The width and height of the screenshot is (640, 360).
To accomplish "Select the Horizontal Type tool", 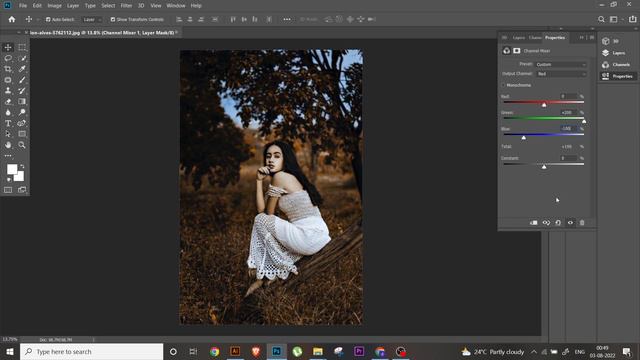I will tap(8, 123).
